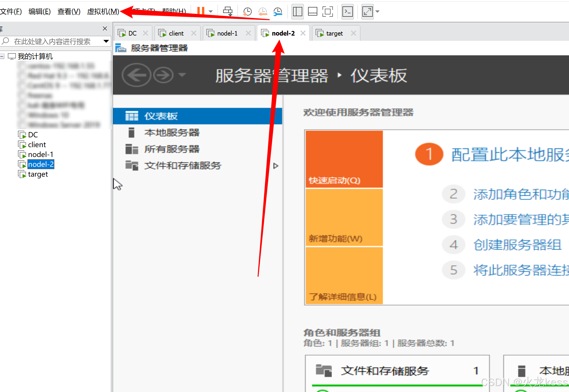Viewport: 569px width, 392px height.
Task: Open the 虚拟机(M) menu
Action: [103, 11]
